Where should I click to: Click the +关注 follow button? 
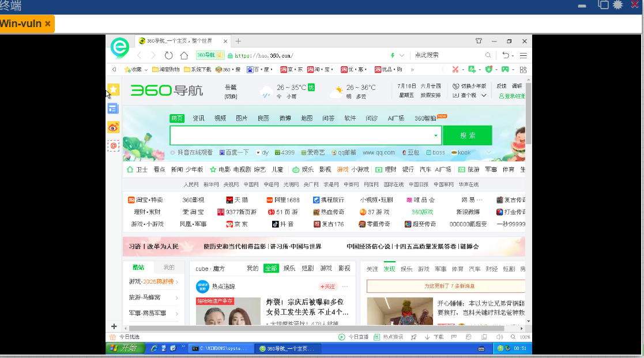[327, 287]
